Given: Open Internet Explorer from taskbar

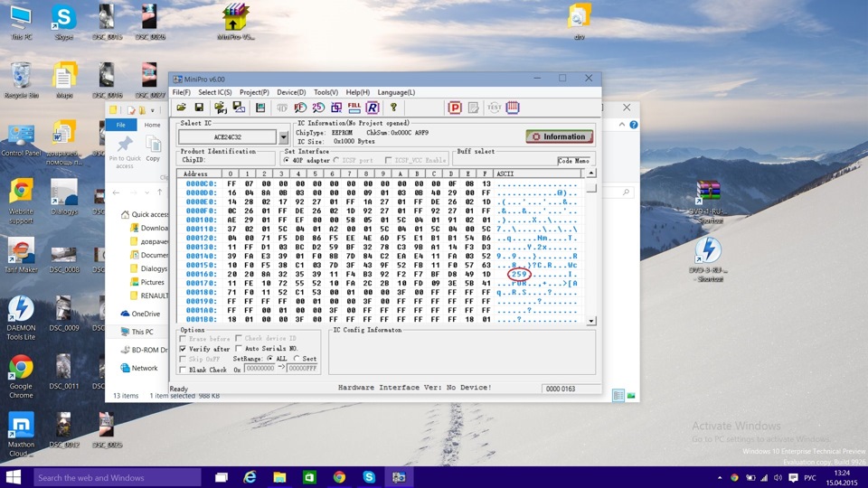Looking at the screenshot, I should tap(250, 477).
